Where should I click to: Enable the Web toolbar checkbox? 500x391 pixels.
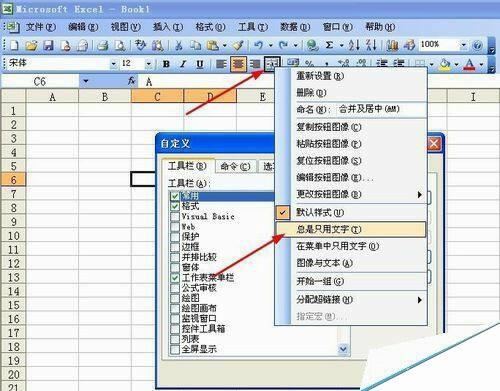tap(175, 227)
